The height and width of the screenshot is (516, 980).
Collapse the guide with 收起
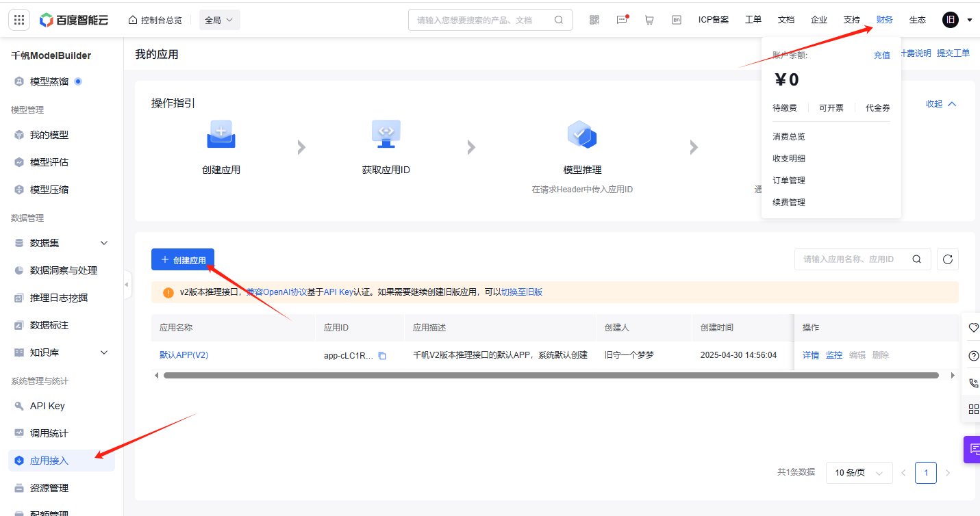coord(941,104)
